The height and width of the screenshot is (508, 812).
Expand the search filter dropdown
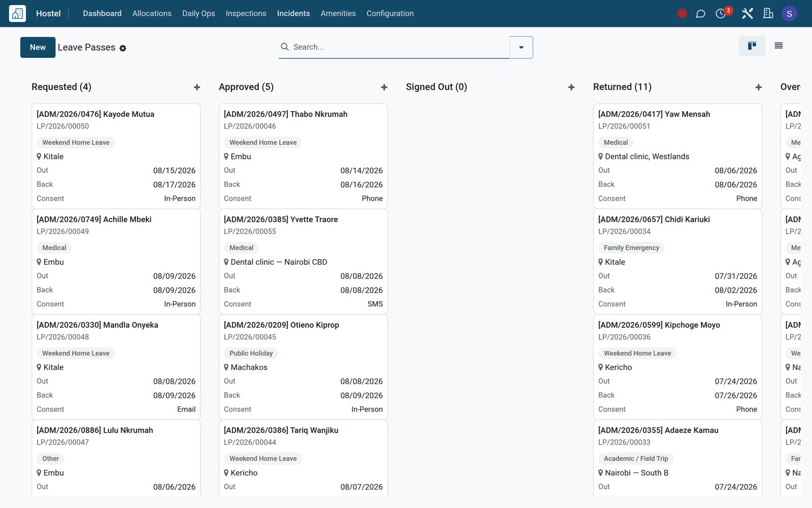point(521,47)
